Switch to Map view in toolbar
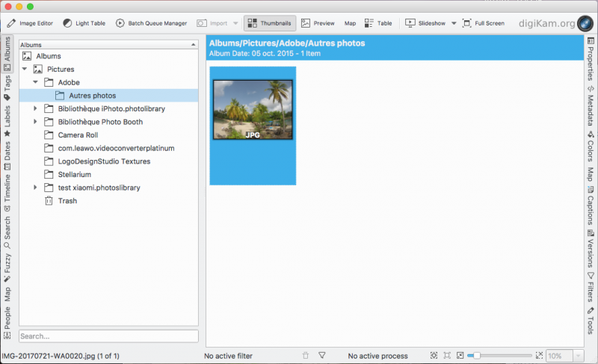598x364 pixels. coord(350,23)
